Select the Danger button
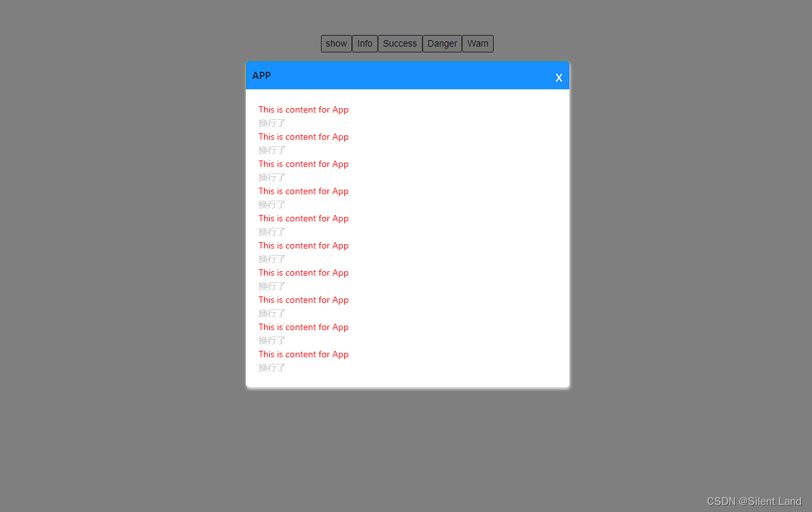This screenshot has height=512, width=812. 443,43
